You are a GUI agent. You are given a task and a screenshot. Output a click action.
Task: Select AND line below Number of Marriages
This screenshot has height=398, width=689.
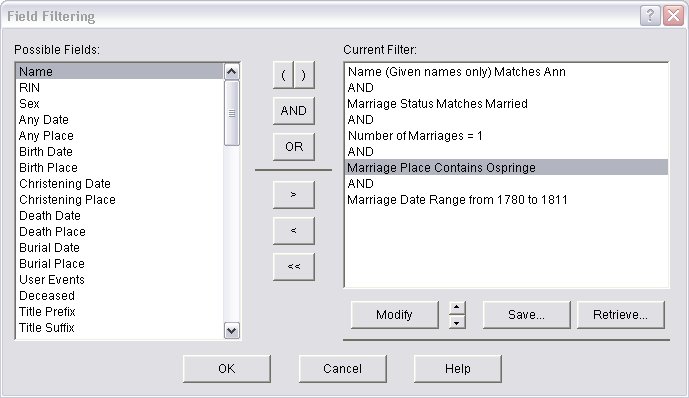tap(506, 152)
